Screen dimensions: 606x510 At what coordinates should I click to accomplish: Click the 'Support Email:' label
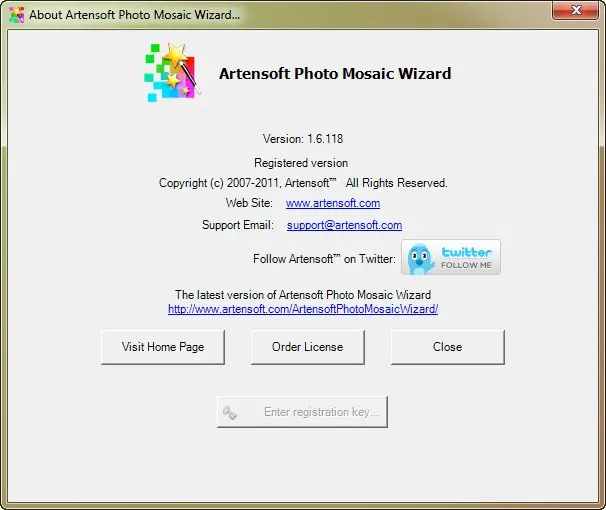(x=238, y=225)
